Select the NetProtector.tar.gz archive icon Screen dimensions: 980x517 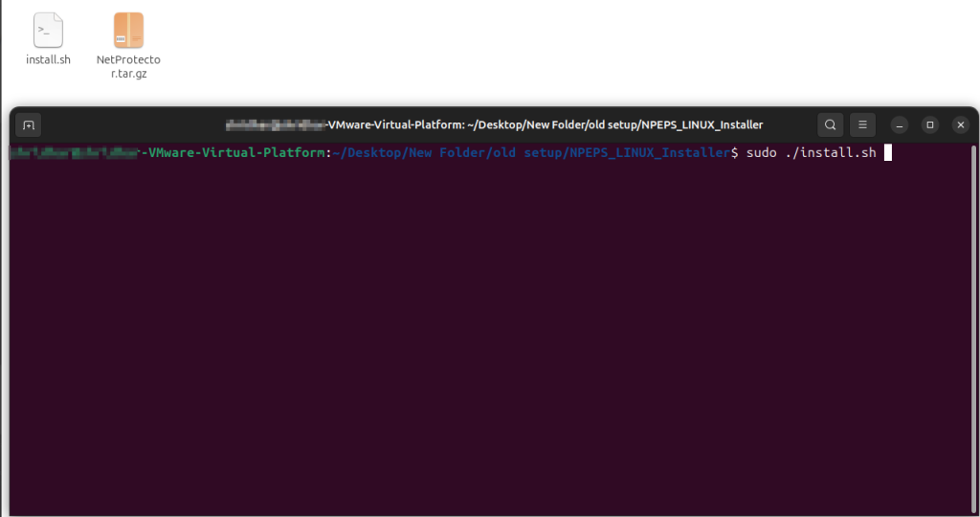tap(128, 31)
